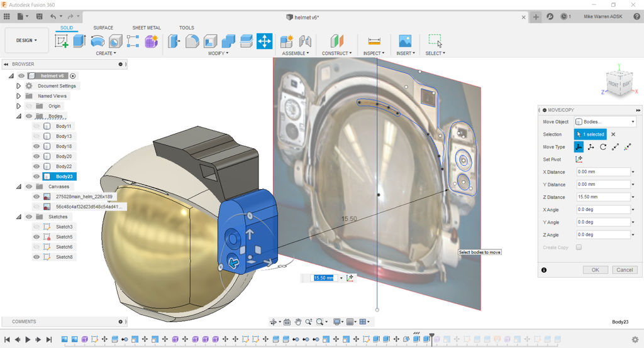Click the Z Distance input field

coord(603,197)
